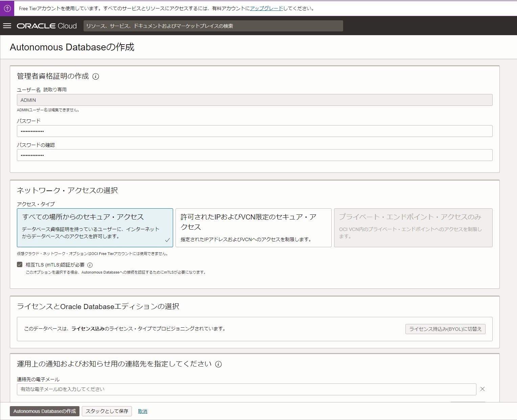Click the text このオプションを選択する場合
Viewport: 517px width, 420px height.
click(116, 272)
